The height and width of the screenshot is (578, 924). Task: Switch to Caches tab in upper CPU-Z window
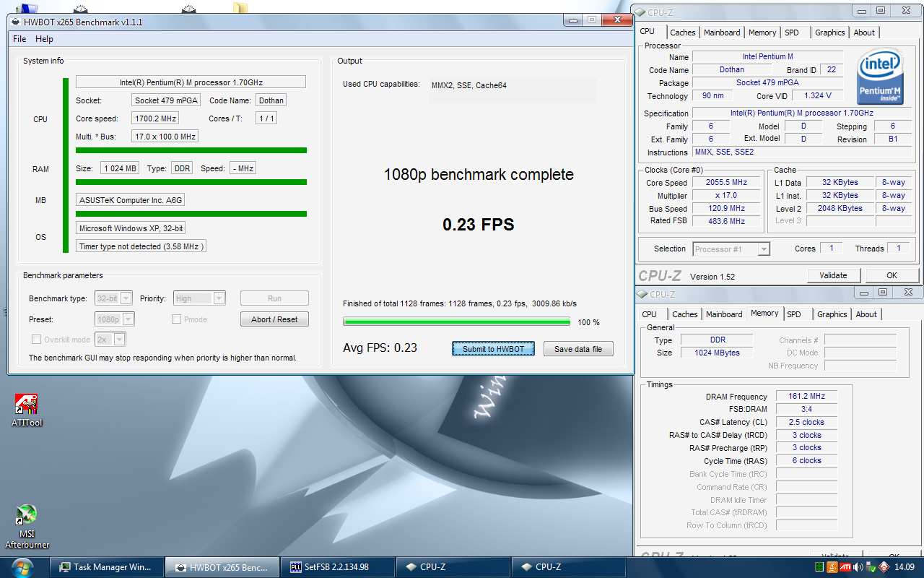pyautogui.click(x=683, y=33)
